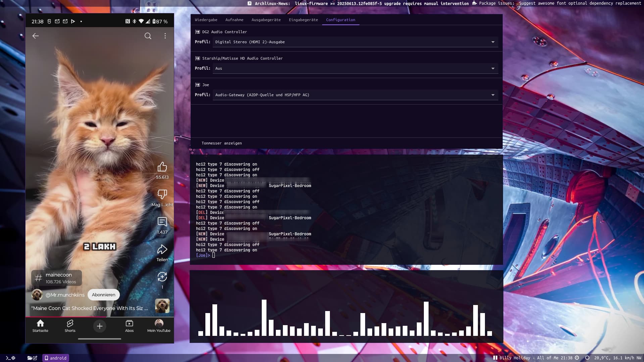Open the three-dot overflow menu

165,36
